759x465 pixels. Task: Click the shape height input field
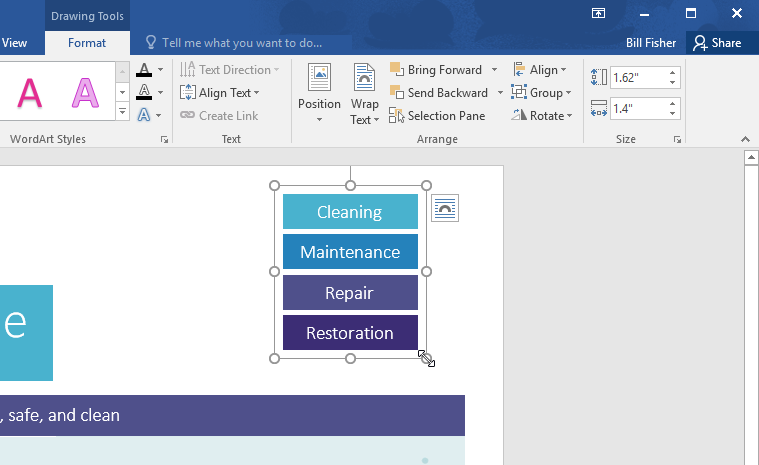pos(636,77)
